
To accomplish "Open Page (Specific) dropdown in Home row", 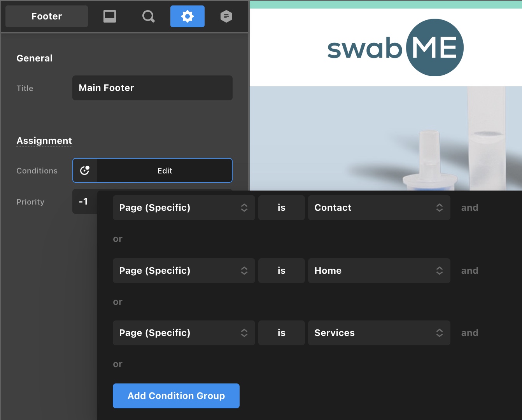I will pyautogui.click(x=184, y=271).
